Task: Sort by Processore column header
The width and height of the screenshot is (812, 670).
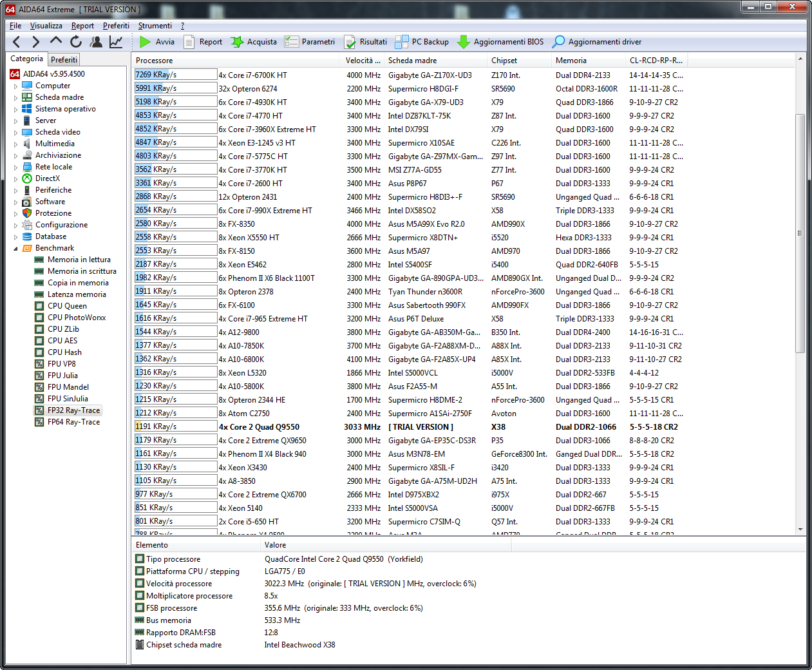Action: click(235, 61)
